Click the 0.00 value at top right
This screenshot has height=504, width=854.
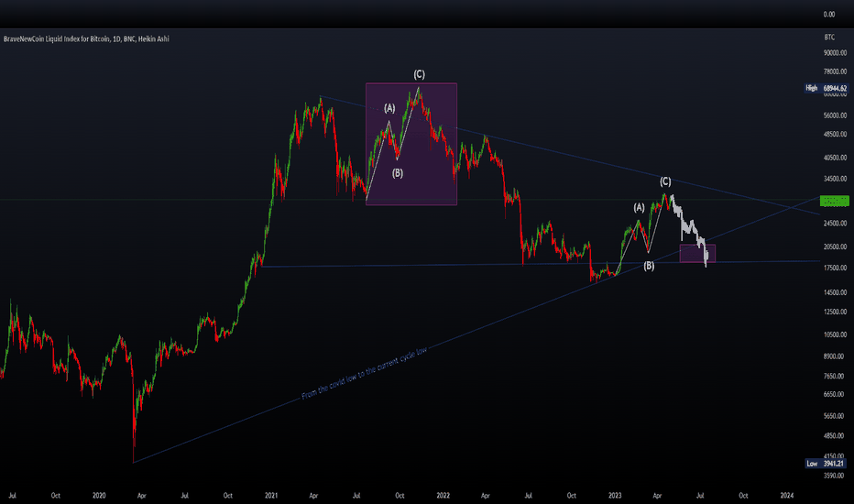pos(829,14)
